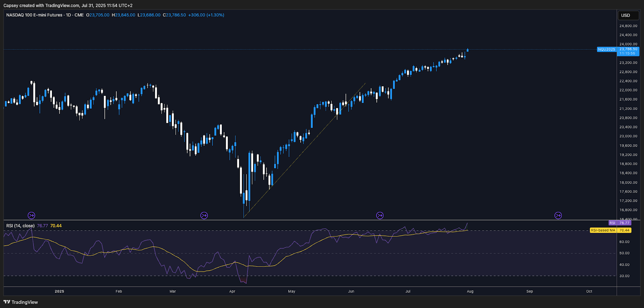Click the TradingView logo at bottom left
This screenshot has height=308, width=644.
(21, 302)
